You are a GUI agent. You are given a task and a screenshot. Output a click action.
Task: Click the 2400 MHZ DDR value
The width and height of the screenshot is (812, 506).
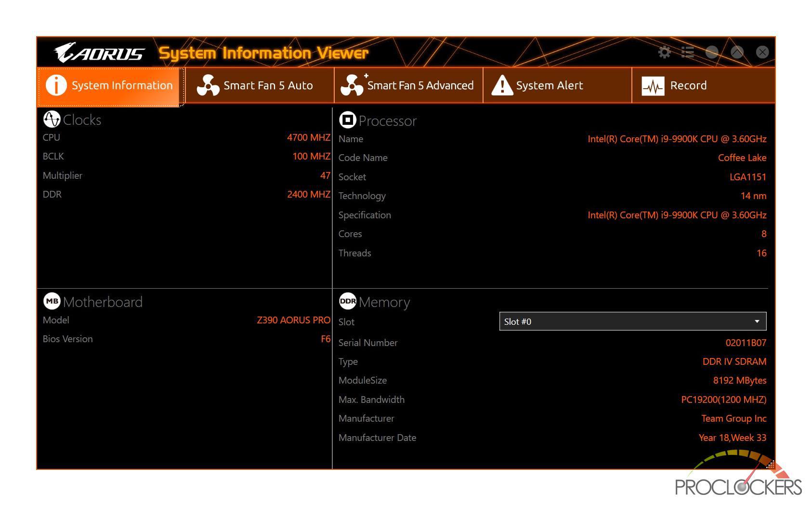click(308, 194)
